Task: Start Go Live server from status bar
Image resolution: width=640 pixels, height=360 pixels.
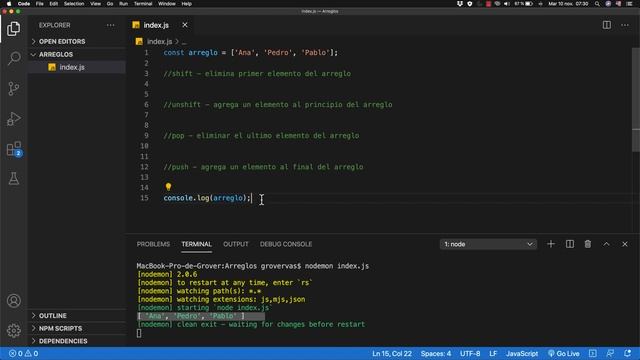Action: pos(564,353)
